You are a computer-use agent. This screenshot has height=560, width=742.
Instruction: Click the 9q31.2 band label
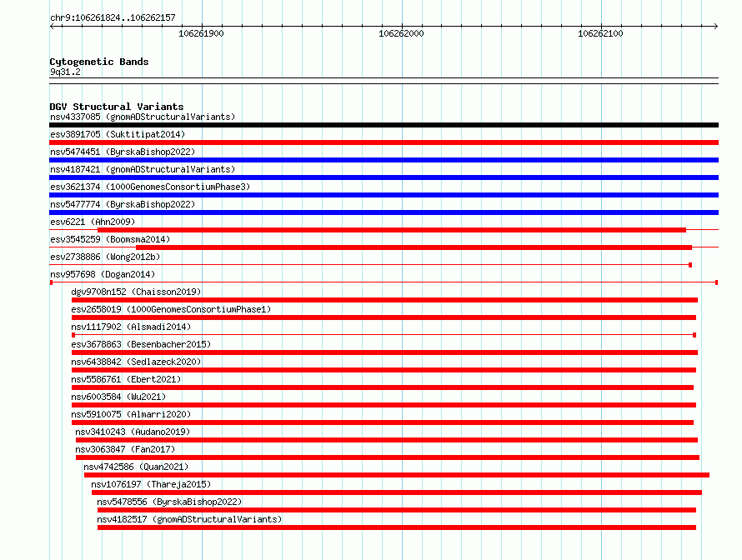click(x=65, y=72)
